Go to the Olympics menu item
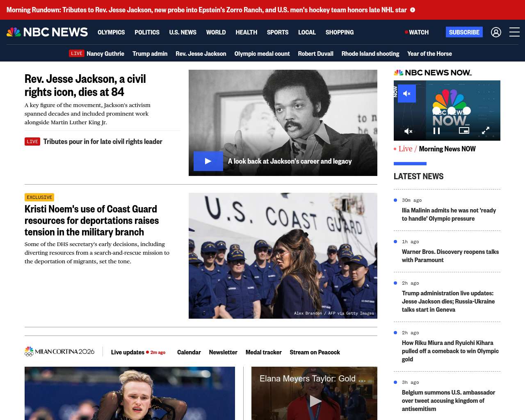 click(111, 32)
